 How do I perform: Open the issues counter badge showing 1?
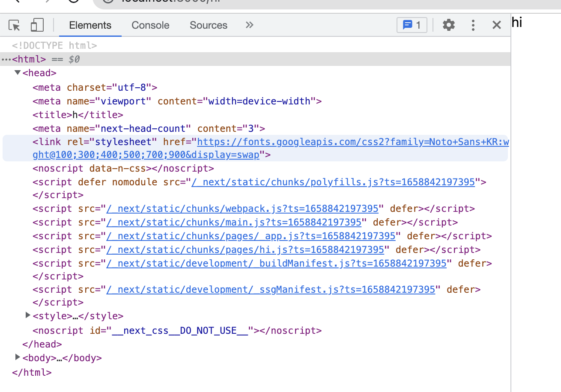(x=412, y=25)
